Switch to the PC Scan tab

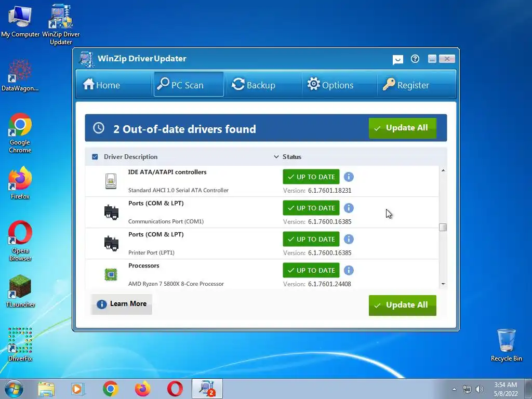click(189, 85)
